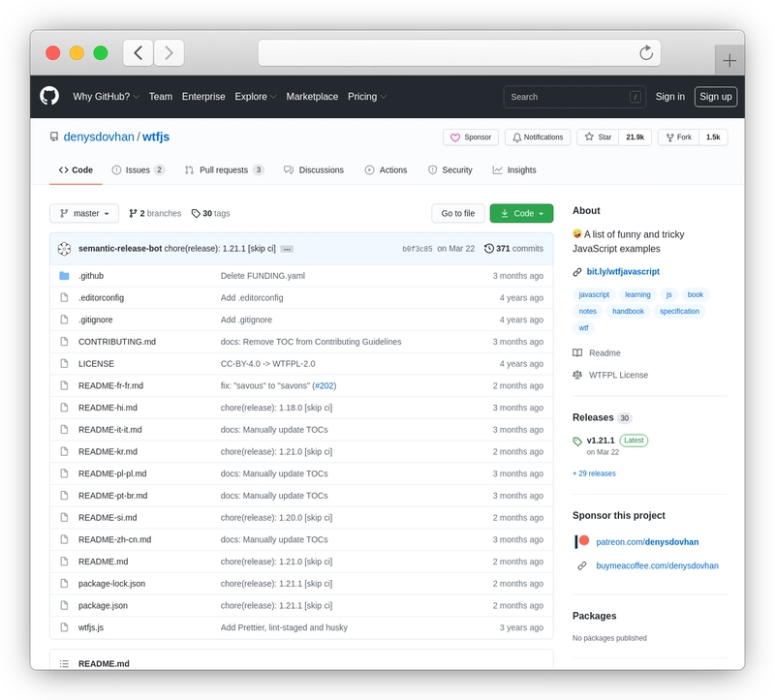The width and height of the screenshot is (775, 700).
Task: Reload the page with the refresh icon
Action: coord(646,52)
